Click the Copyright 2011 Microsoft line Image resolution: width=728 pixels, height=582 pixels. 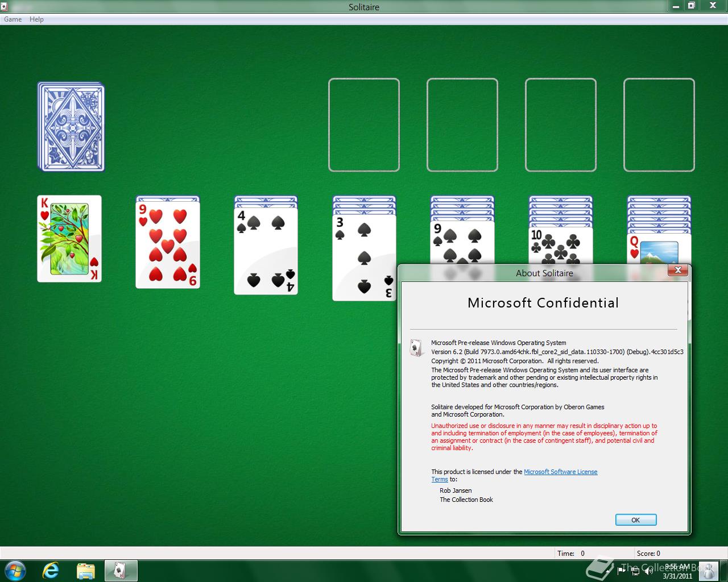click(515, 361)
